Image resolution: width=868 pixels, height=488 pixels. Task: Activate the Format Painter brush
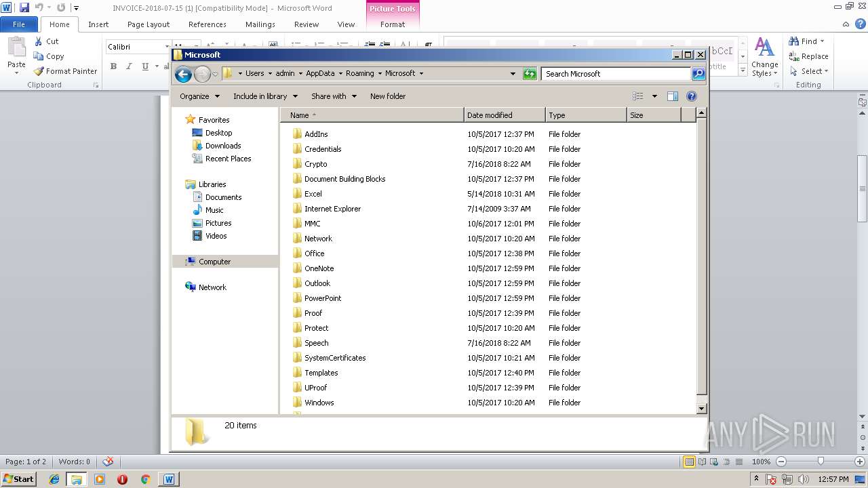click(x=66, y=71)
